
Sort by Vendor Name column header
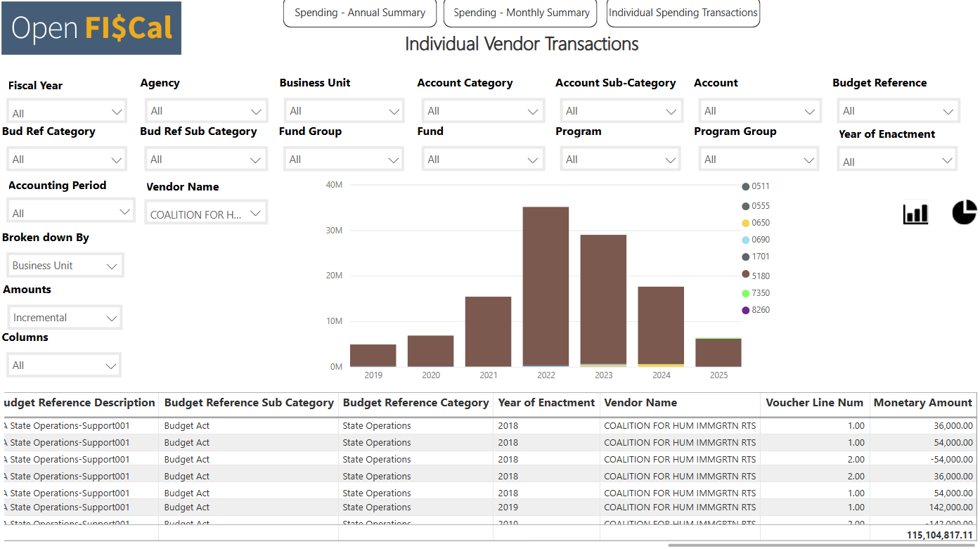coord(640,403)
